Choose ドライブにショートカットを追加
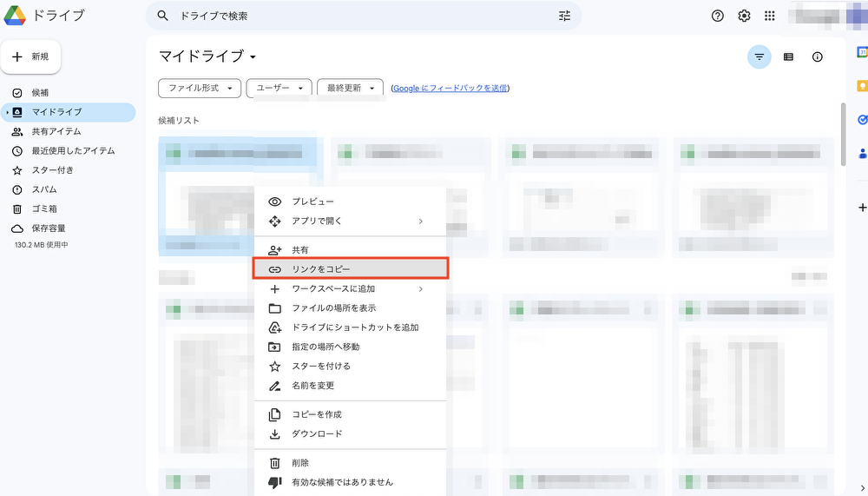This screenshot has width=868, height=496. tap(350, 327)
